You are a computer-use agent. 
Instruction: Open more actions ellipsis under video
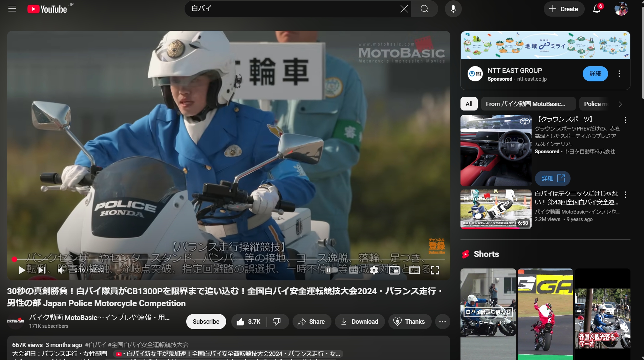click(x=443, y=322)
